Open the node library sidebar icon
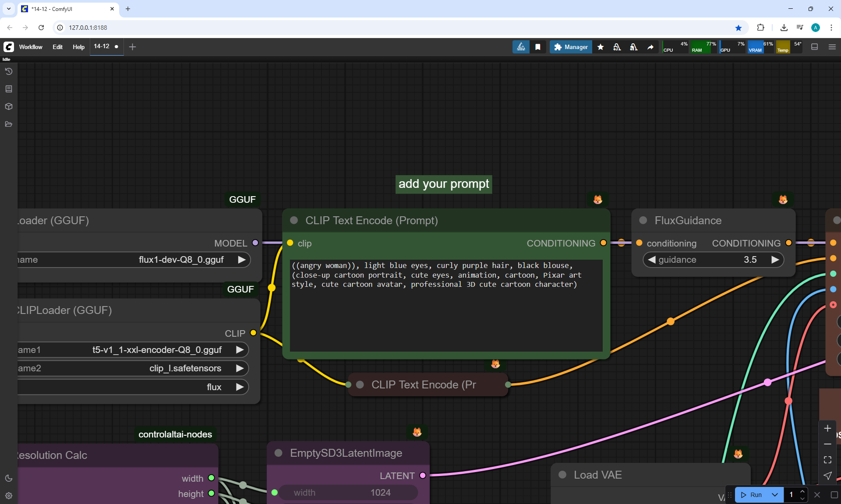This screenshot has width=841, height=504. click(x=8, y=89)
